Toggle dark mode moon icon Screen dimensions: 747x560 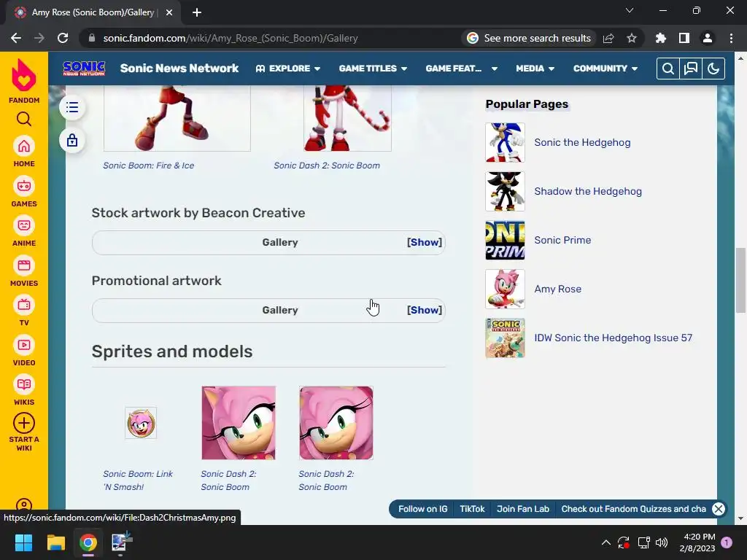(x=713, y=69)
